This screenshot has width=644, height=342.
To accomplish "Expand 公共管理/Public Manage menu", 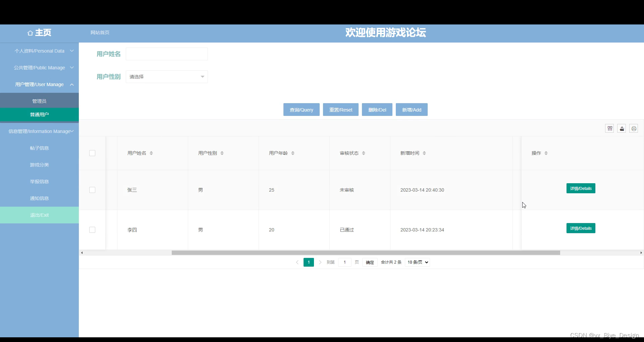I will click(39, 68).
